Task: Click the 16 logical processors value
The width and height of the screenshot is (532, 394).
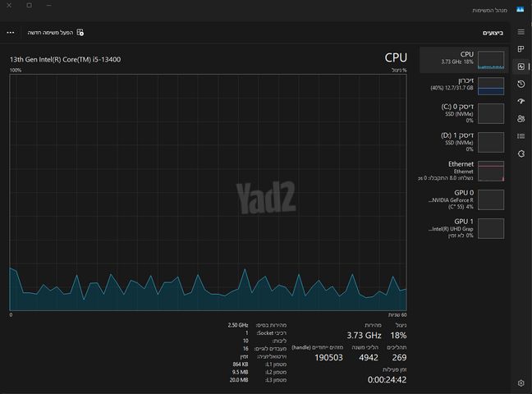Action: 245,349
